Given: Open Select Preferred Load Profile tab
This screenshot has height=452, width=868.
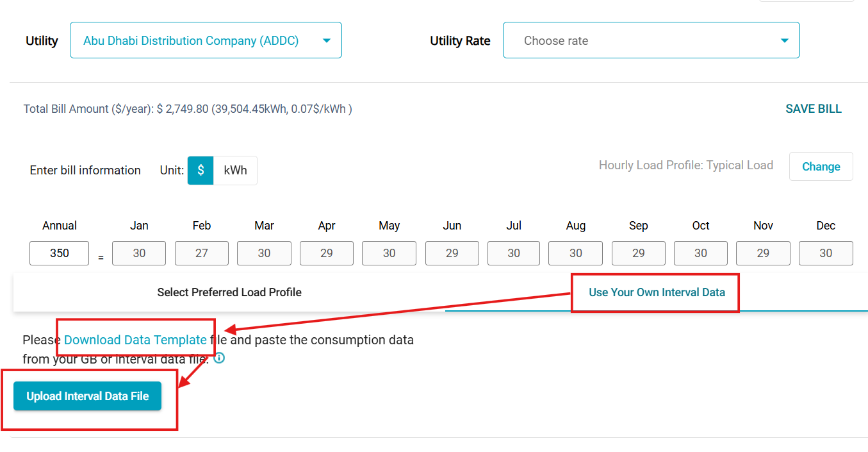Looking at the screenshot, I should (229, 292).
